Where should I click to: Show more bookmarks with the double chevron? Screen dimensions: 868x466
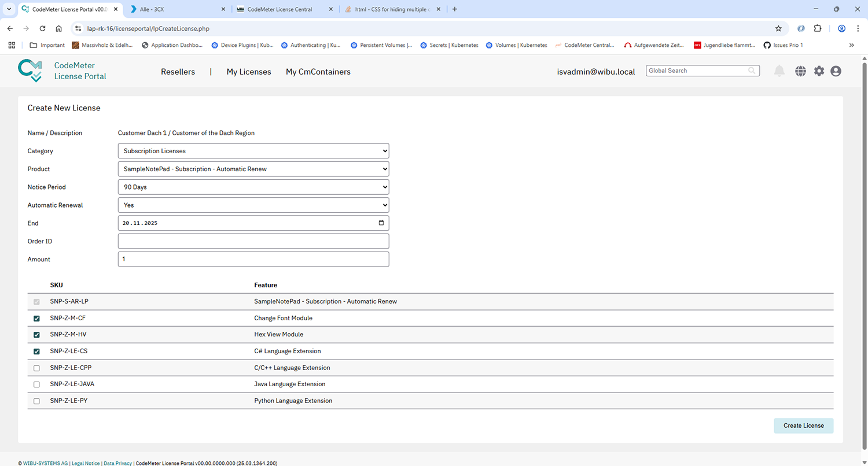pyautogui.click(x=851, y=45)
